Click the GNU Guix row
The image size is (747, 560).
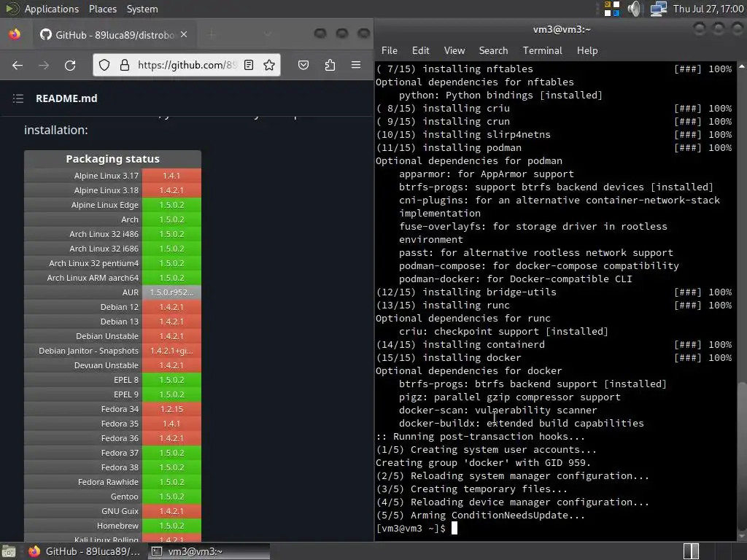[113, 511]
